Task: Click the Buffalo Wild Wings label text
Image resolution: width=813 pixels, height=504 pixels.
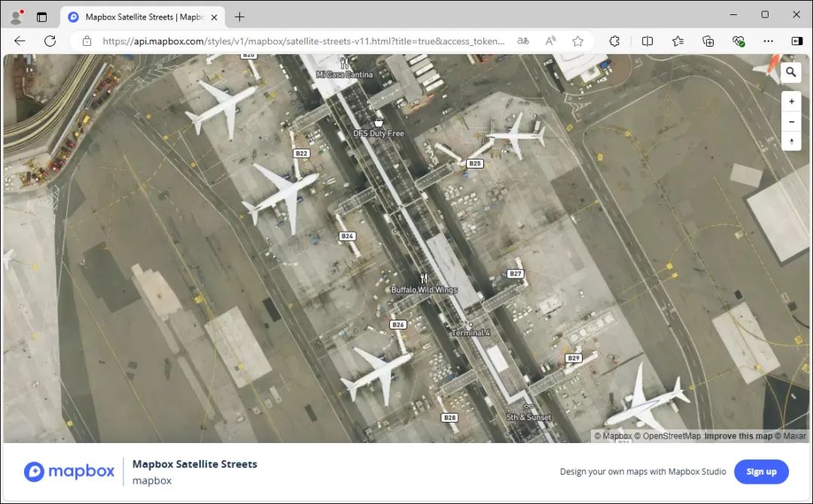Action: pos(424,290)
